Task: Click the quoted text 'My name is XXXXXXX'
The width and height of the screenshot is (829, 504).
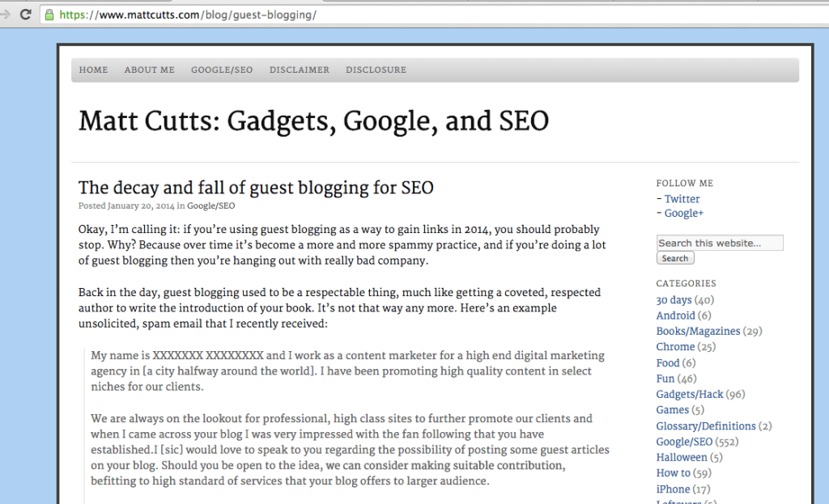Action: click(x=348, y=371)
